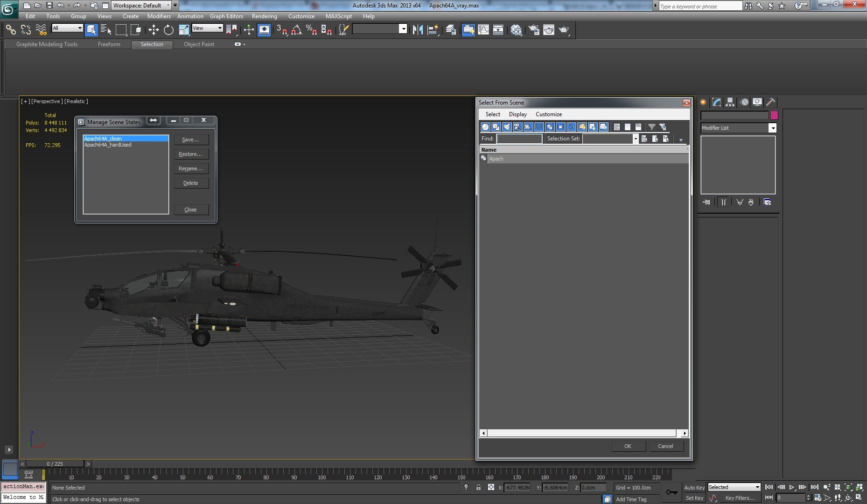Click the Align tool icon
867x504 pixels.
[x=433, y=30]
